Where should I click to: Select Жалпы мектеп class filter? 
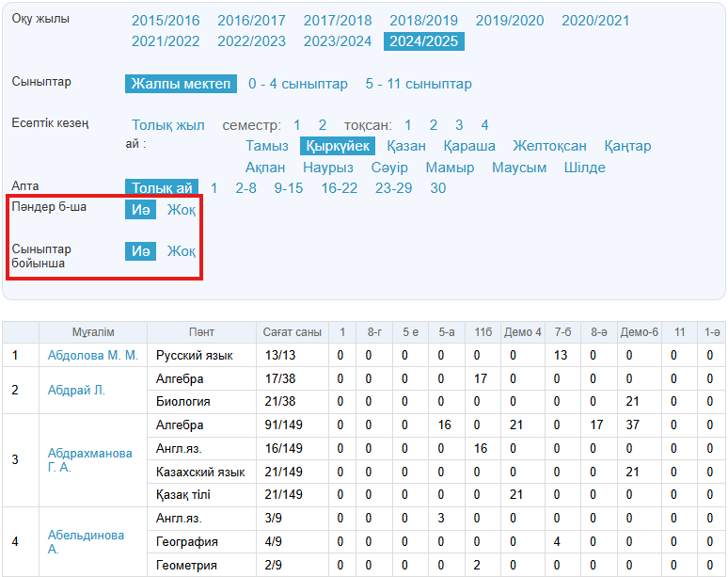pyautogui.click(x=181, y=85)
